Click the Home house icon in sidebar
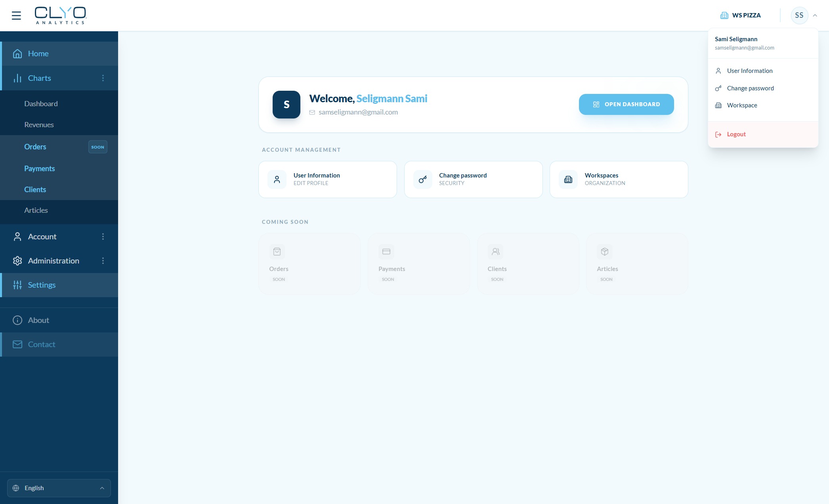829x504 pixels. pos(17,53)
